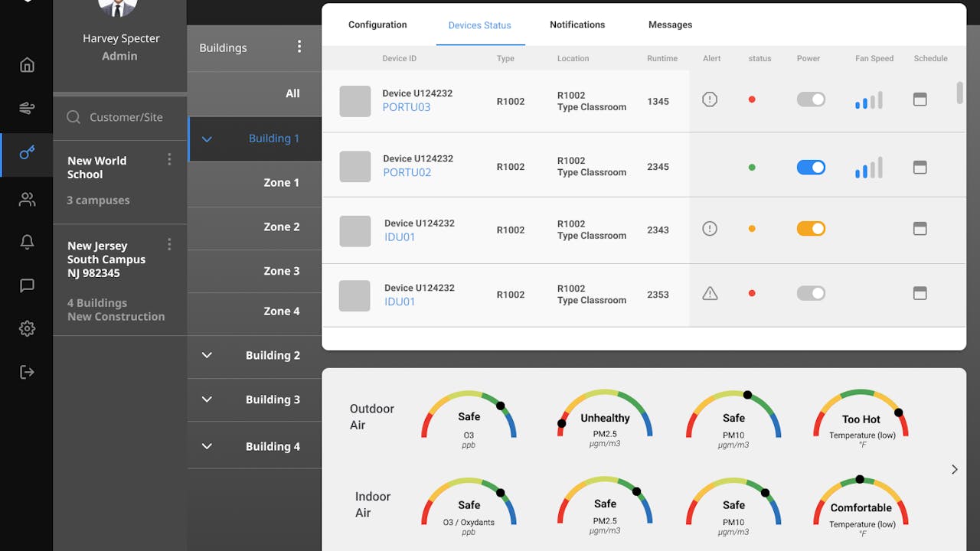Click the fan speed bars for PORTU03

pos(868,100)
